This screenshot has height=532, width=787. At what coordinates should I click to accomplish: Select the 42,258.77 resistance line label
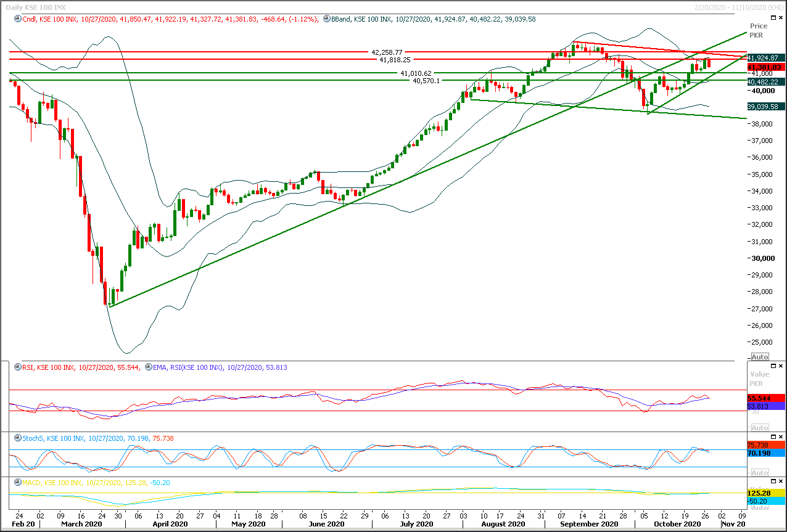[387, 52]
